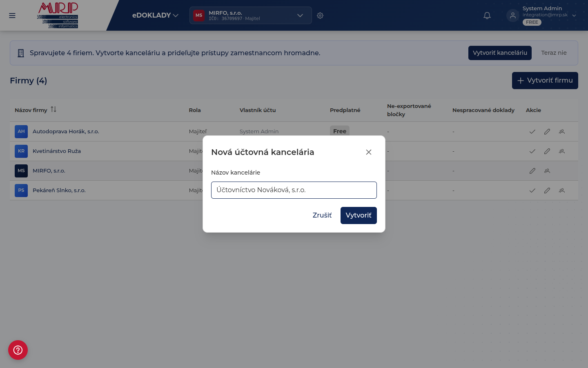Click the Free subscription badge
The height and width of the screenshot is (368, 588).
coord(340,131)
